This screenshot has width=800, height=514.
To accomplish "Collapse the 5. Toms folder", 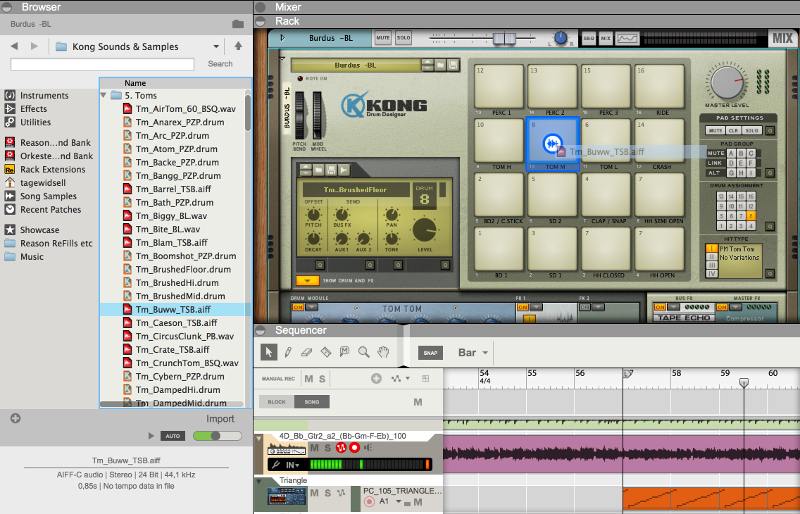I will 105,95.
